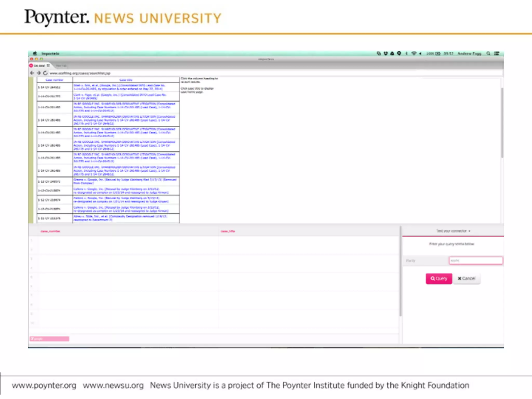Click the Google Drive menu bar icon
This screenshot has width=532, height=399.
(392, 54)
